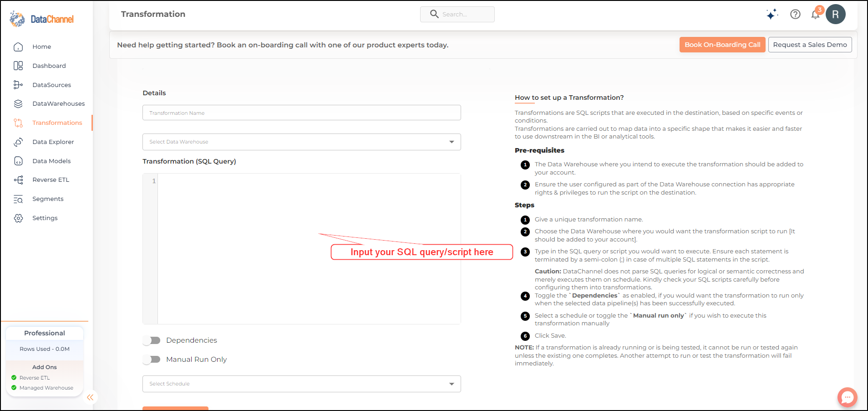868x411 pixels.
Task: Click the Settings gear icon
Action: coord(18,218)
